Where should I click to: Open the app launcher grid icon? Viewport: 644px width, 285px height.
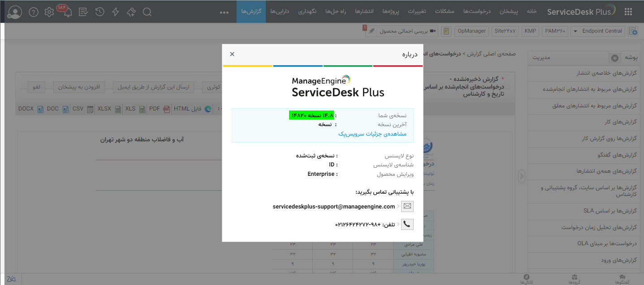pyautogui.click(x=628, y=12)
